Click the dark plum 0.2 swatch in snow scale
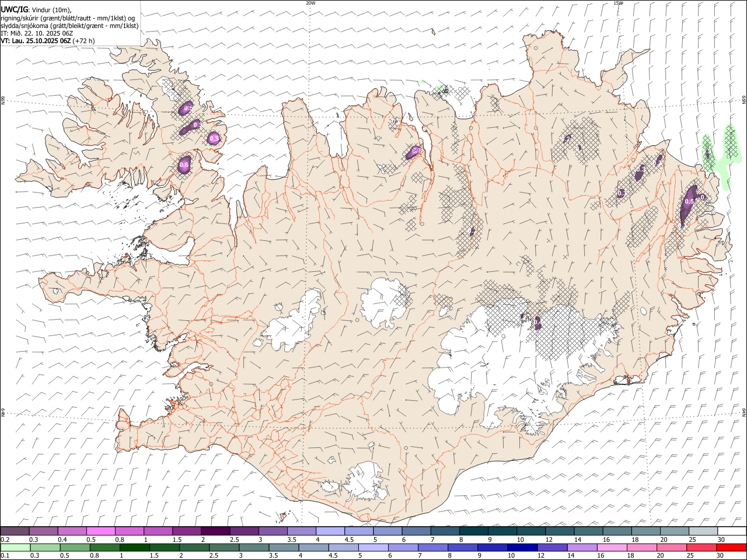747x560 pixels. (15, 531)
